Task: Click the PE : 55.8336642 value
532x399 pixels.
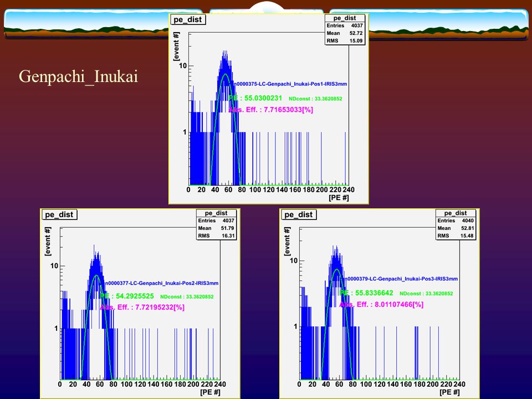Action: point(366,293)
